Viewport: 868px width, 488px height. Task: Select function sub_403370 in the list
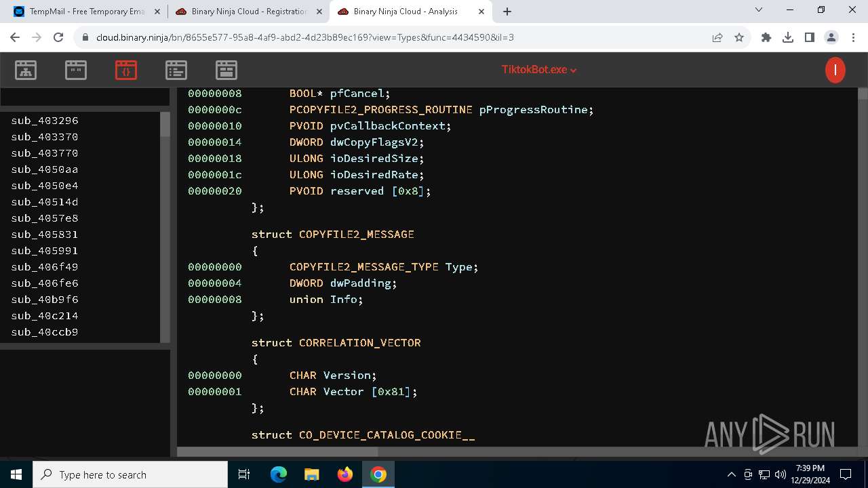45,137
